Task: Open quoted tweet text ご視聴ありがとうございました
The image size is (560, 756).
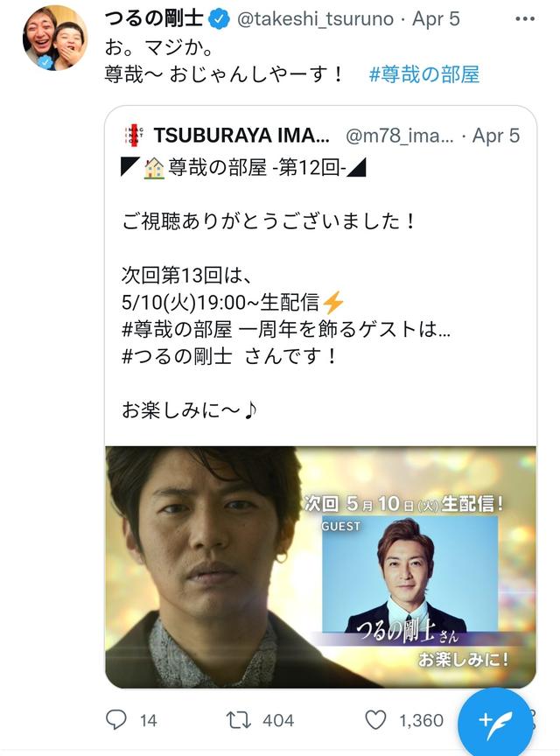Action: pos(268,221)
